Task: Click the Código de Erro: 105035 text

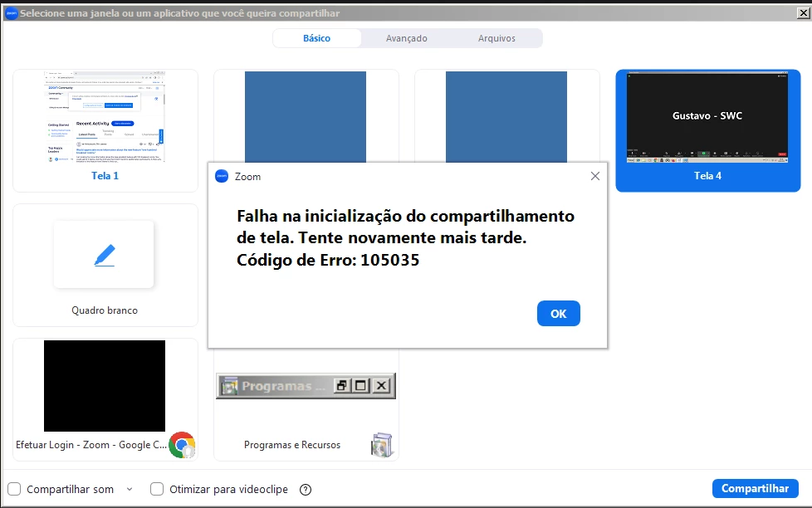Action: coord(328,260)
